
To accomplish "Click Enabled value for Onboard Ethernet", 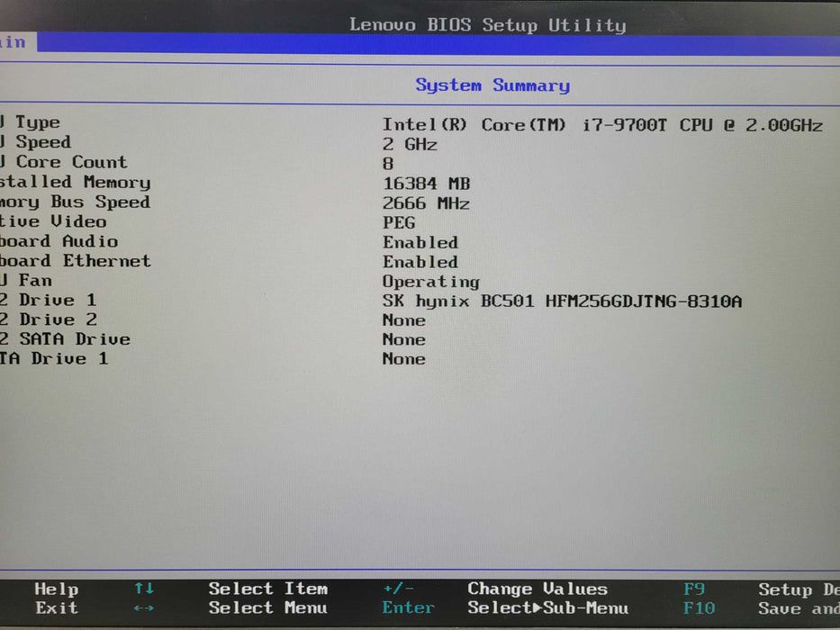I will [420, 262].
